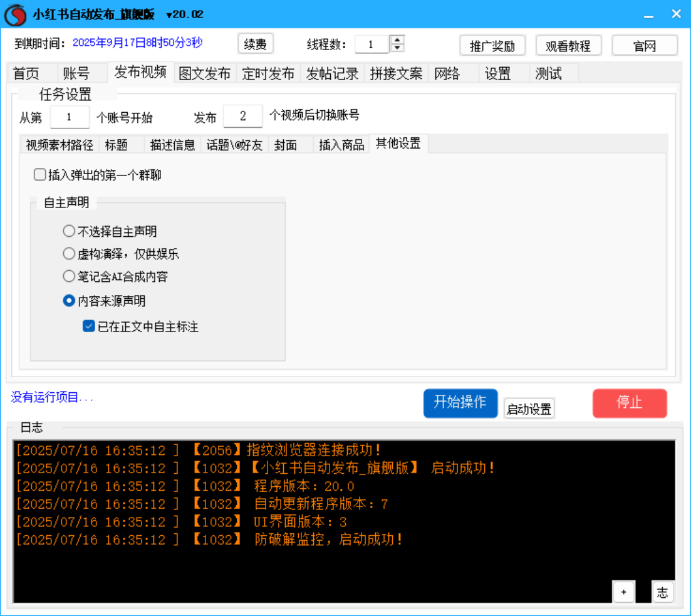
Task: Click the 志 button in the log panel
Action: [x=662, y=592]
